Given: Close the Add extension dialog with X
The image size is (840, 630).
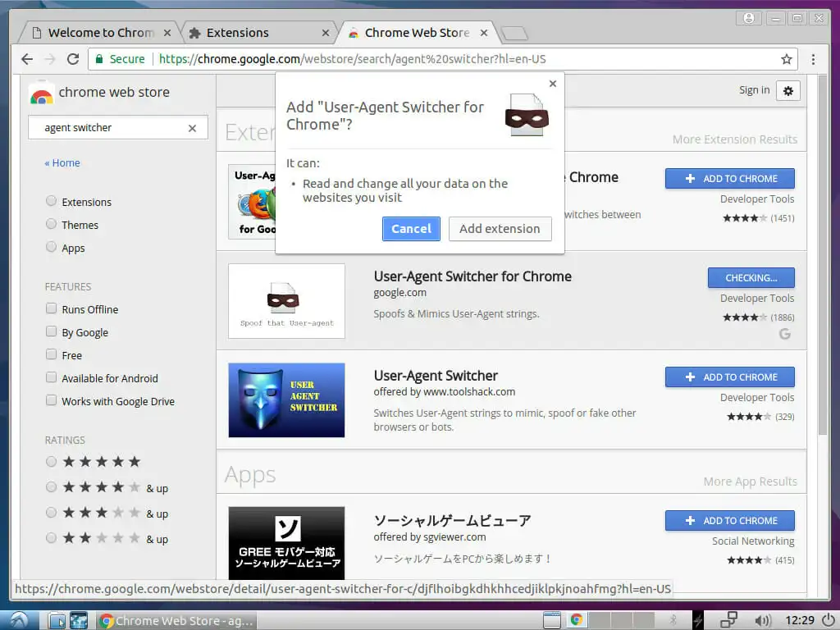Looking at the screenshot, I should pos(553,84).
